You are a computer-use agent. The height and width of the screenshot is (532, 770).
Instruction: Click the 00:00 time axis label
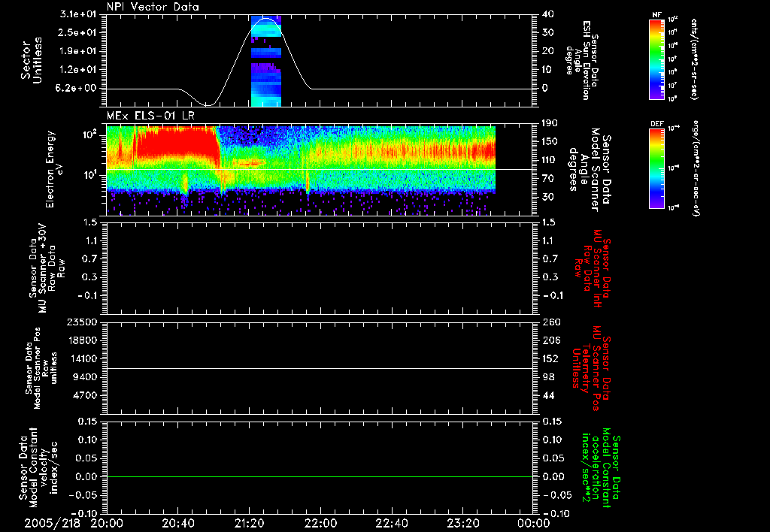pos(533,522)
